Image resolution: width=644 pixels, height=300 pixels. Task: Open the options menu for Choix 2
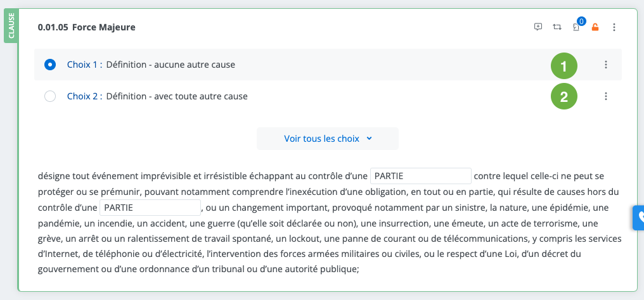pos(606,96)
